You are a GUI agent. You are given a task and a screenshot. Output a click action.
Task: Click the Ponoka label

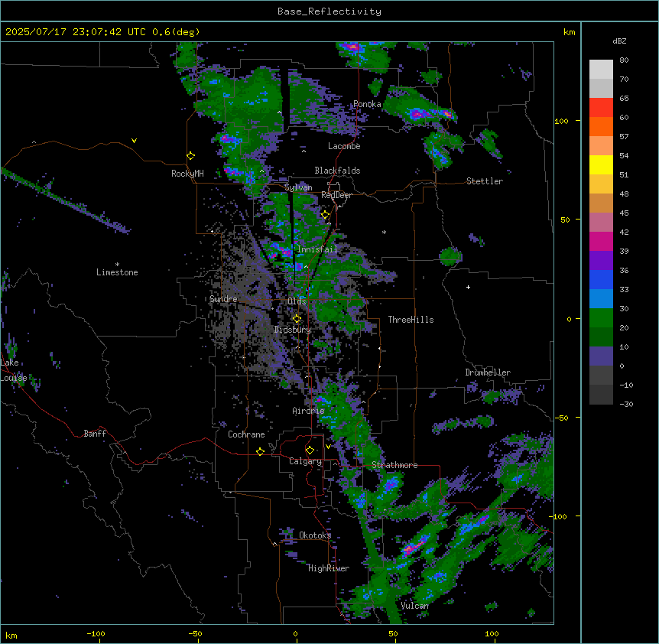point(367,104)
